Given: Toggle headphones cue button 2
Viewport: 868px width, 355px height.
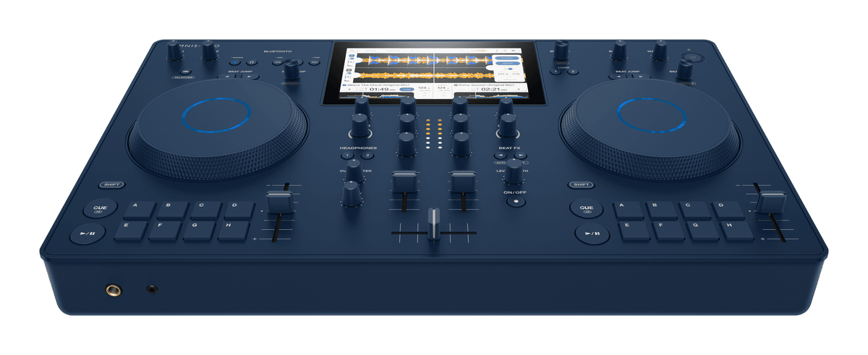Looking at the screenshot, I should 367,155.
